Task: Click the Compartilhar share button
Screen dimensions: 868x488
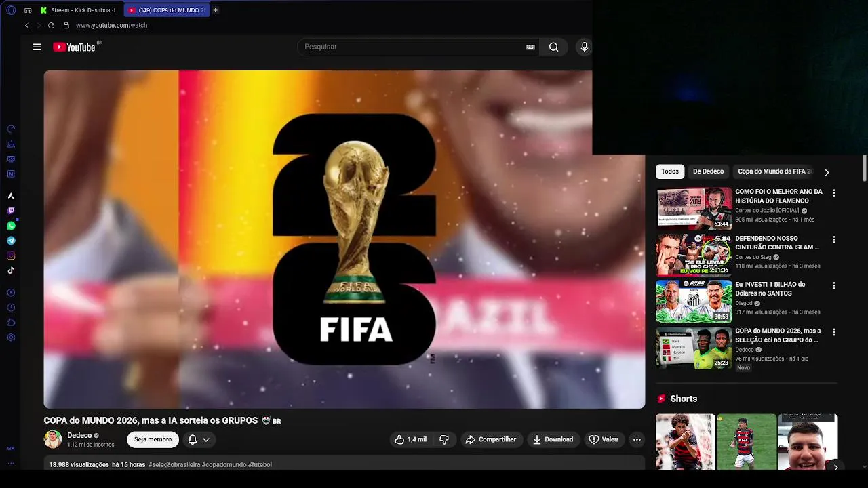Action: coord(491,439)
